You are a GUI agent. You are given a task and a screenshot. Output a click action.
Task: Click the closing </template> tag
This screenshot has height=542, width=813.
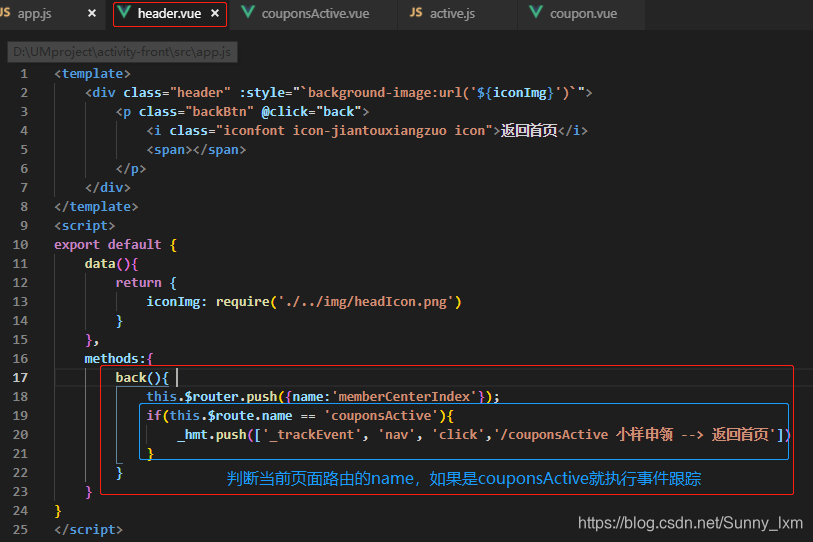(x=96, y=207)
